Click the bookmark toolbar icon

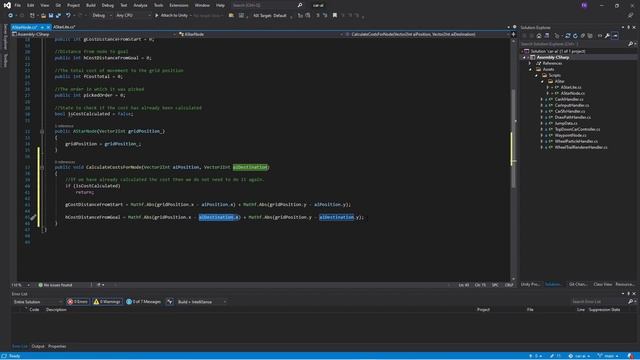click(335, 16)
